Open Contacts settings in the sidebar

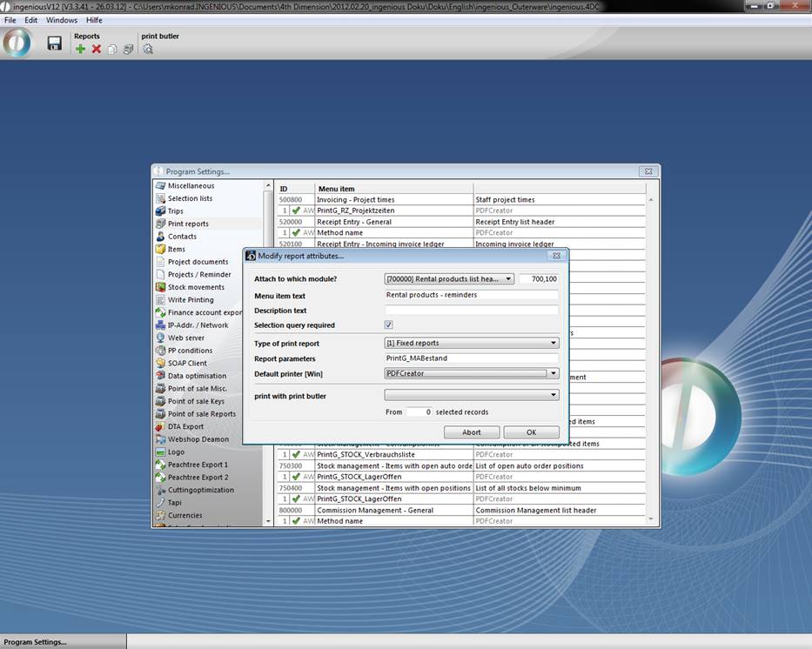(x=182, y=237)
